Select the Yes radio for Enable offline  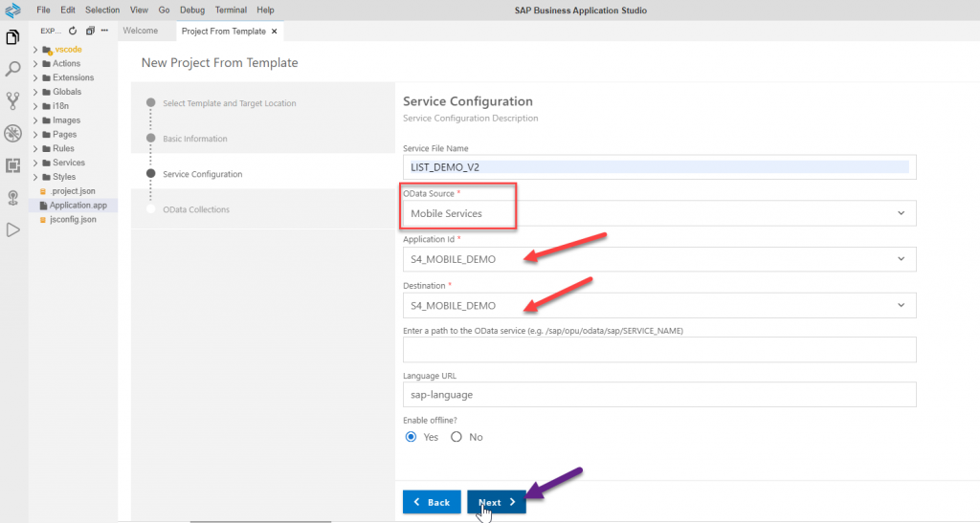point(411,437)
